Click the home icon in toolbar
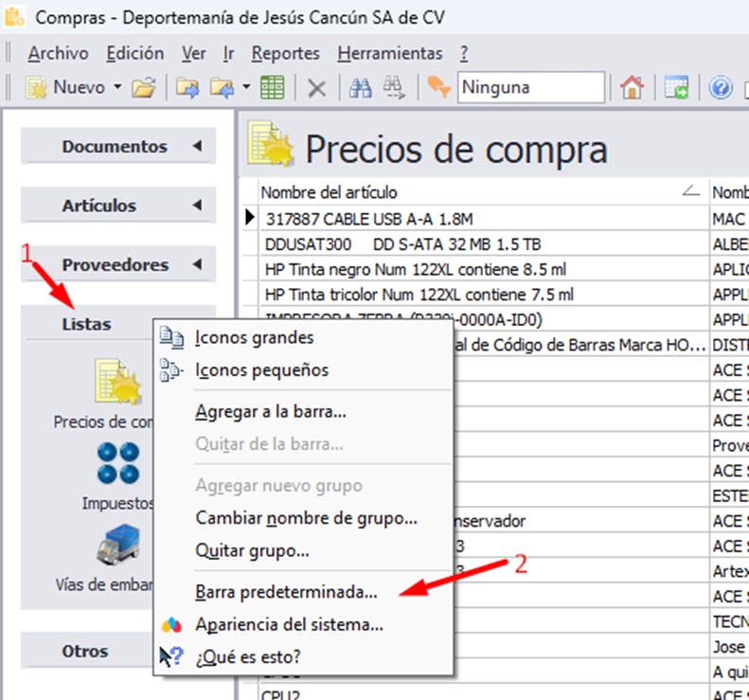The height and width of the screenshot is (700, 749). pos(632,87)
